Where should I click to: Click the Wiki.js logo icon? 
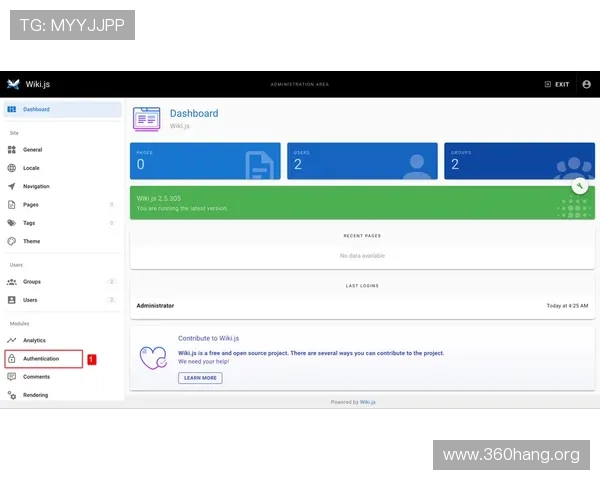click(13, 84)
